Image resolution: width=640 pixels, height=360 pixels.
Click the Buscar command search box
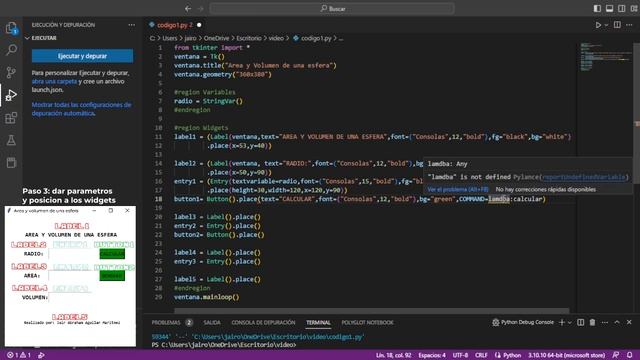click(332, 9)
